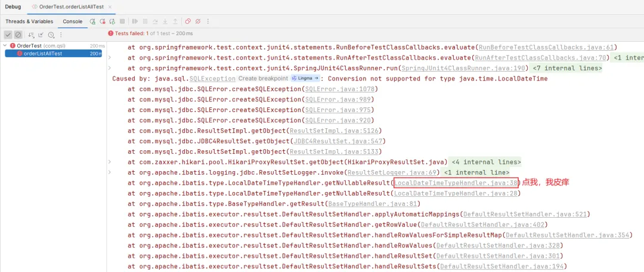Collapse the OrderTest tree node

pos(5,45)
